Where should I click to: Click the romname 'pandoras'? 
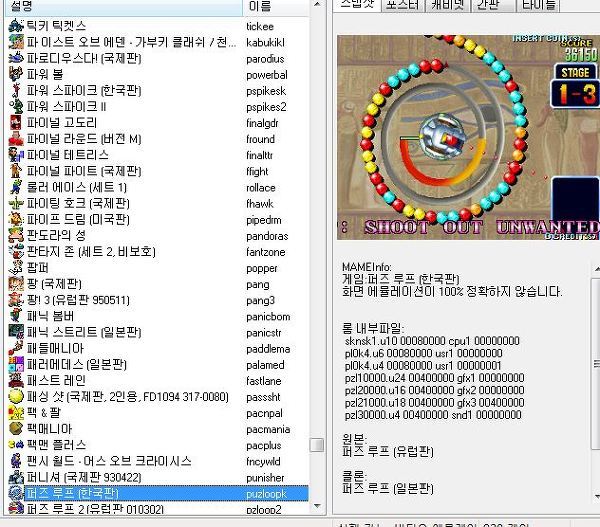[267, 236]
